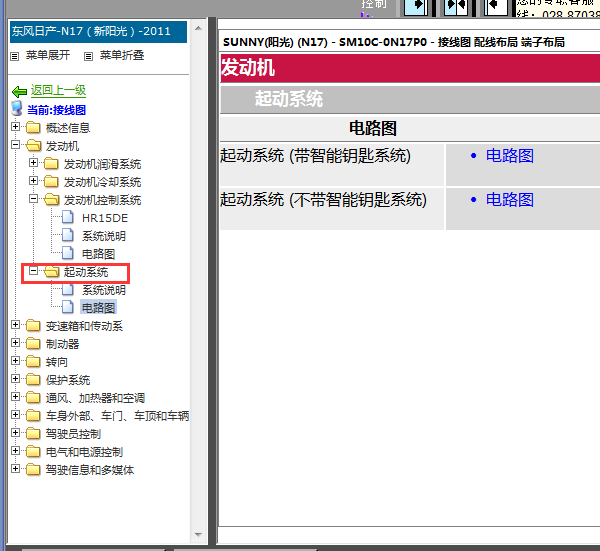Select 当前:接线图 label
This screenshot has height=551, width=600.
point(56,110)
